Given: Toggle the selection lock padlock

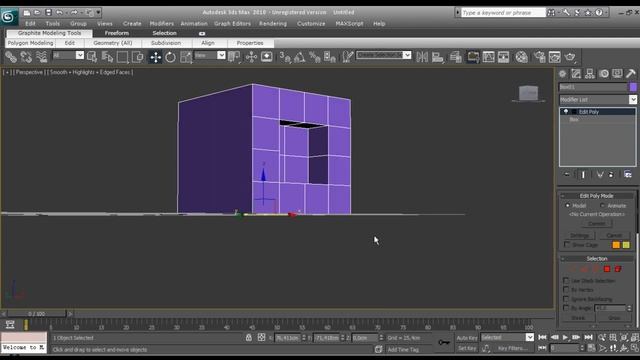Looking at the screenshot, I should [x=249, y=338].
